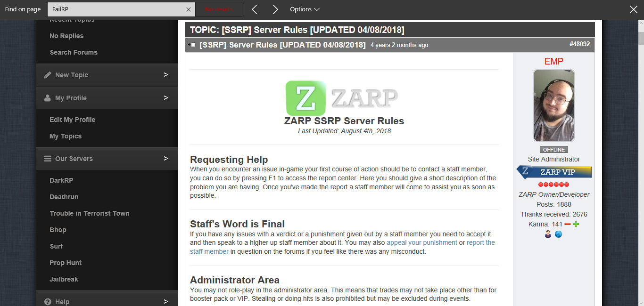Open the New Topic menu header

[107, 75]
